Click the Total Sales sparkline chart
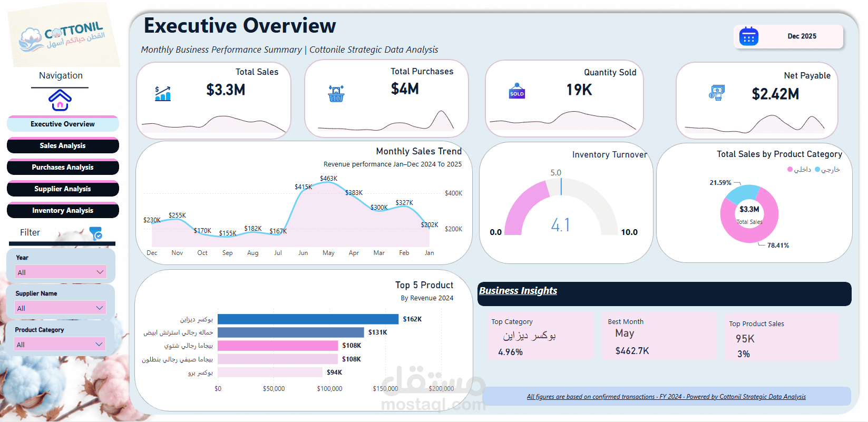868x422 pixels. pyautogui.click(x=213, y=124)
